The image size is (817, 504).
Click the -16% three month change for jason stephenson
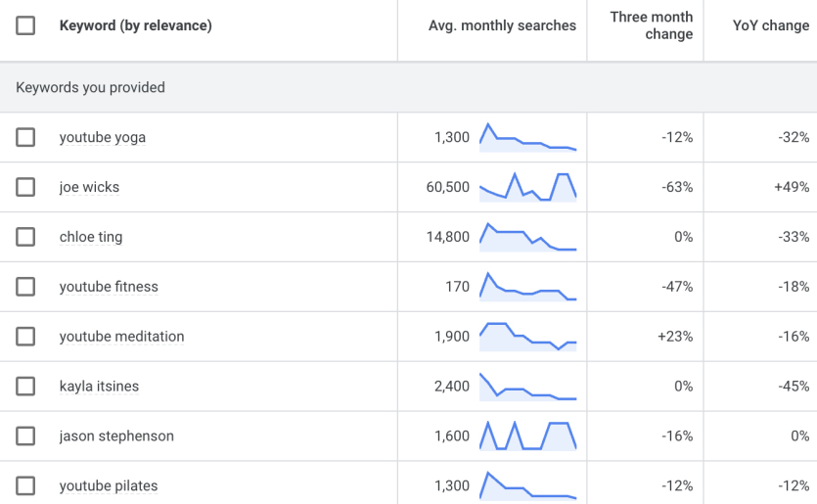pos(677,436)
